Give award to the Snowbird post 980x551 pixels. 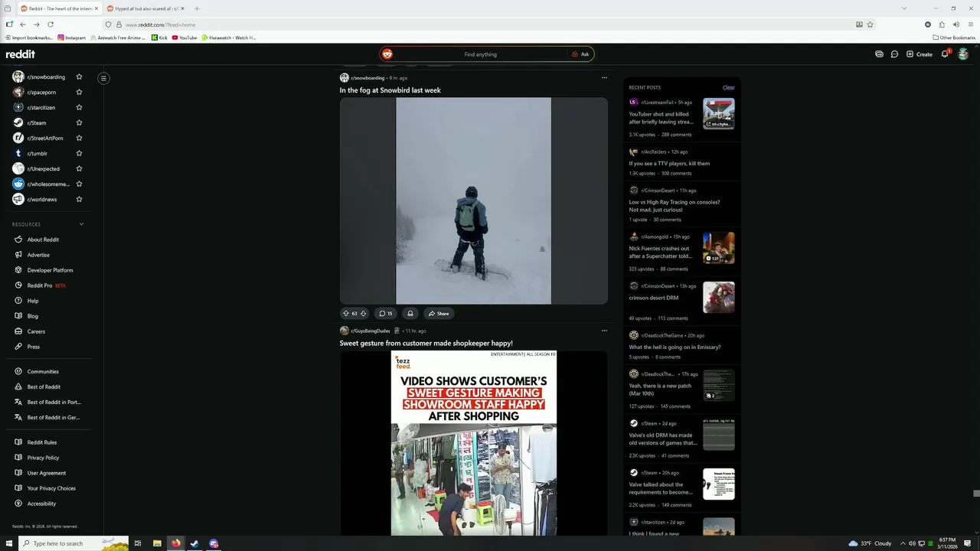(x=410, y=313)
